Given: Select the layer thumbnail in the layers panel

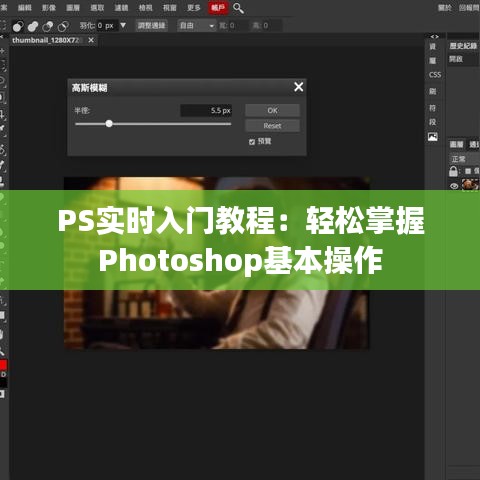Looking at the screenshot, I should 470,184.
